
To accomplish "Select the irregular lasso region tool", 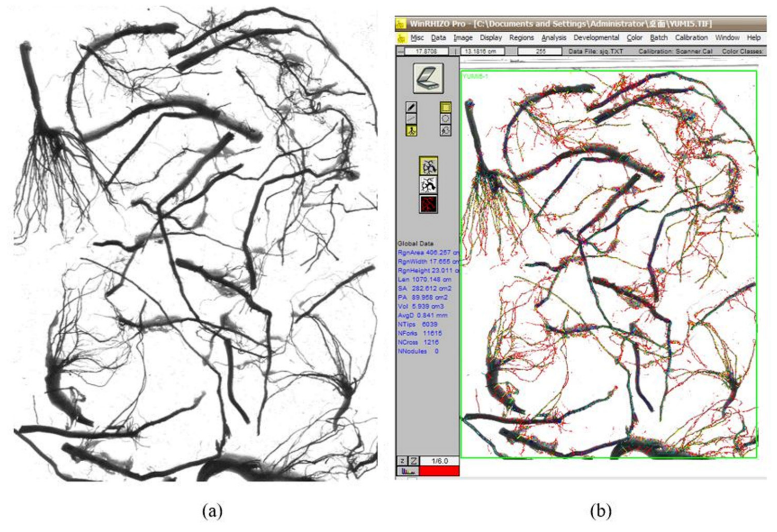I will [445, 130].
